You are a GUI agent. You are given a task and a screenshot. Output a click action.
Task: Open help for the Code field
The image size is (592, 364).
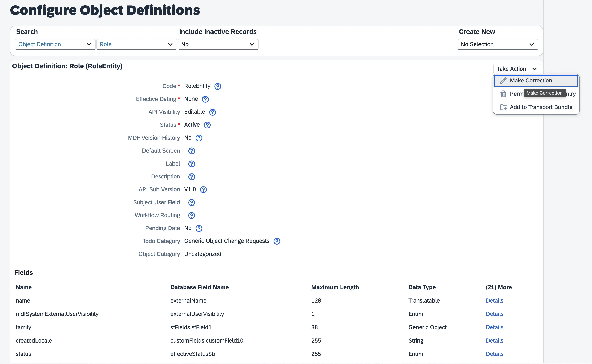218,86
